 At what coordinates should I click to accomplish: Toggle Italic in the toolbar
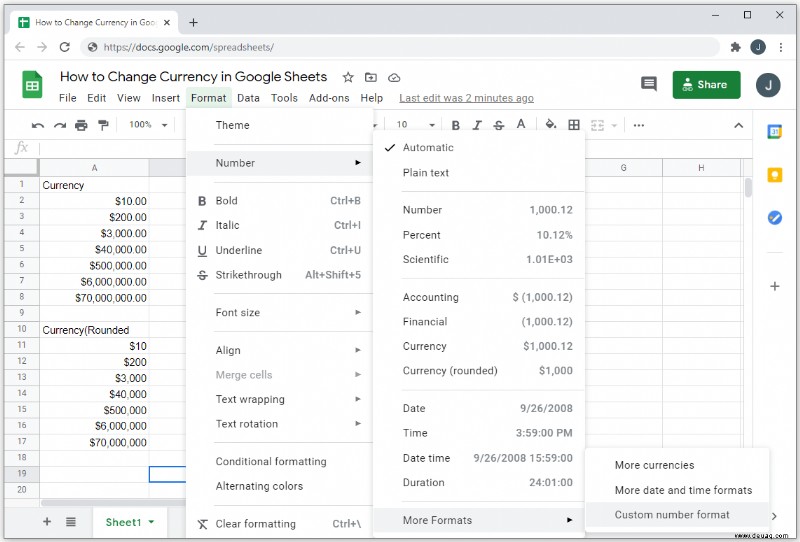click(477, 125)
